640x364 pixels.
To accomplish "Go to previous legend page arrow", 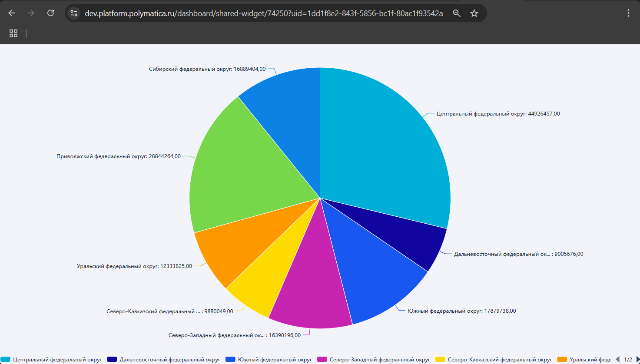I will pyautogui.click(x=617, y=360).
